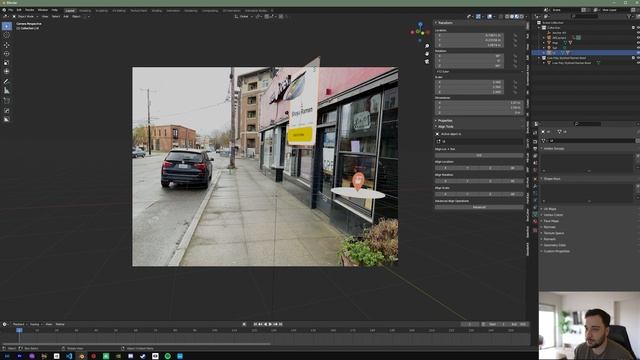Select the Rotate tool
The image size is (640, 360).
click(7, 54)
